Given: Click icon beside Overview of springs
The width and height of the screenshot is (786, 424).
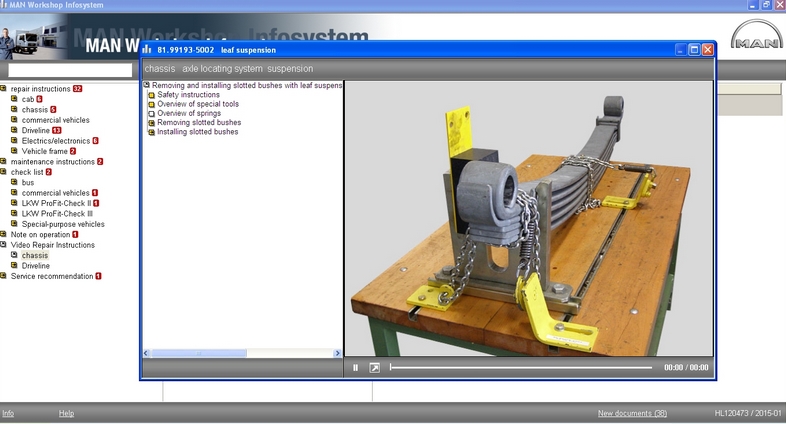Looking at the screenshot, I should click(151, 113).
